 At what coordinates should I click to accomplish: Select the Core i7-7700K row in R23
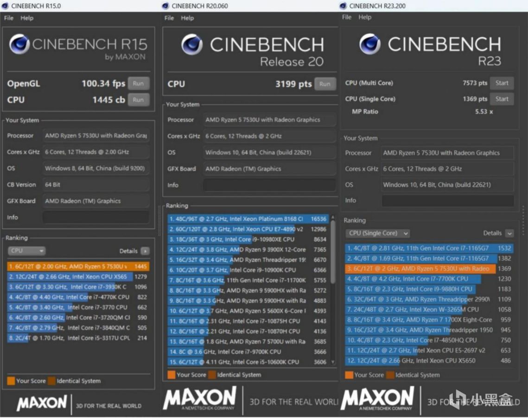point(429,279)
